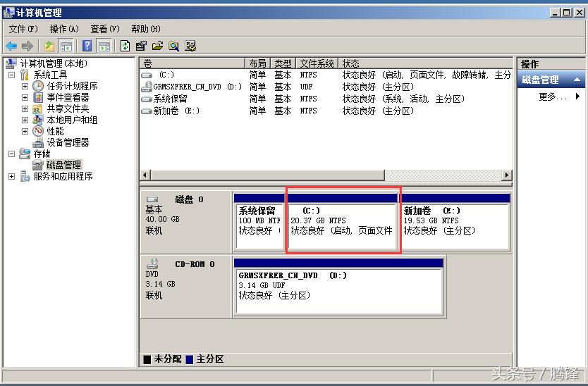Sort by the 卷 column header
The height and width of the screenshot is (386, 588).
pyautogui.click(x=192, y=63)
